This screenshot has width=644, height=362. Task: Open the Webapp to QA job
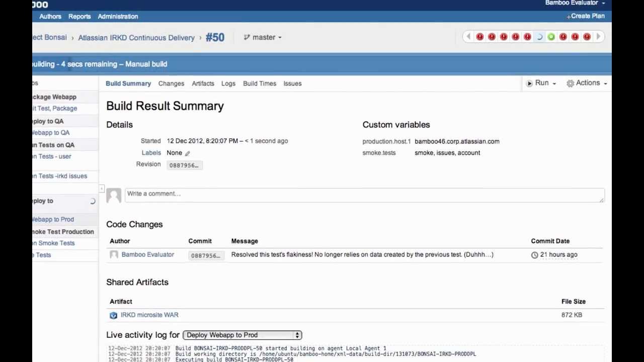pos(51,133)
